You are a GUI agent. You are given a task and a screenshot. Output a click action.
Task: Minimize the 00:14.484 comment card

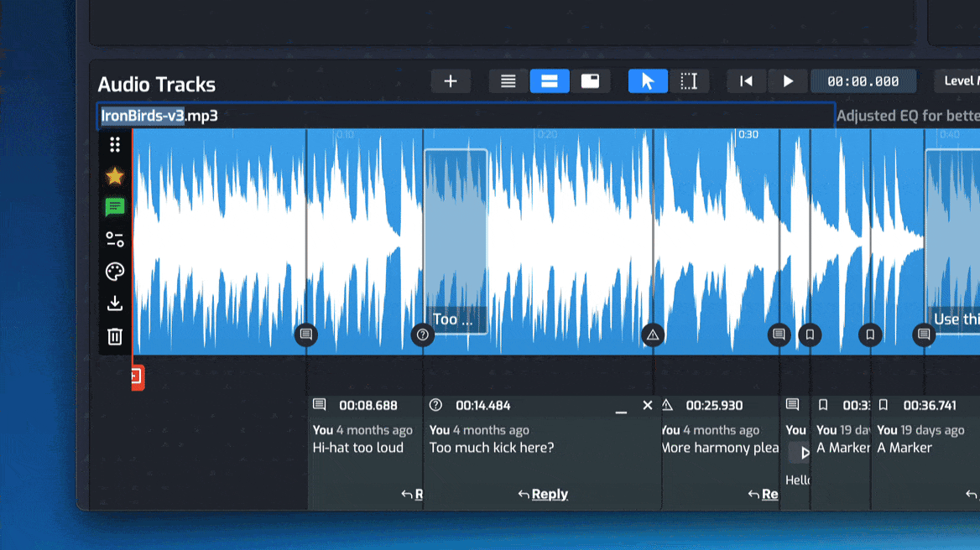point(621,407)
